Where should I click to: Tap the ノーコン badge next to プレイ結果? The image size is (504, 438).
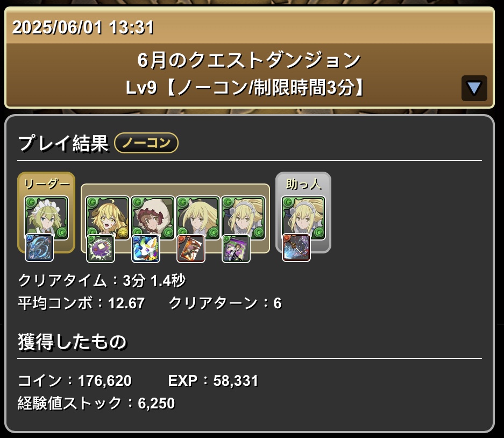point(146,143)
